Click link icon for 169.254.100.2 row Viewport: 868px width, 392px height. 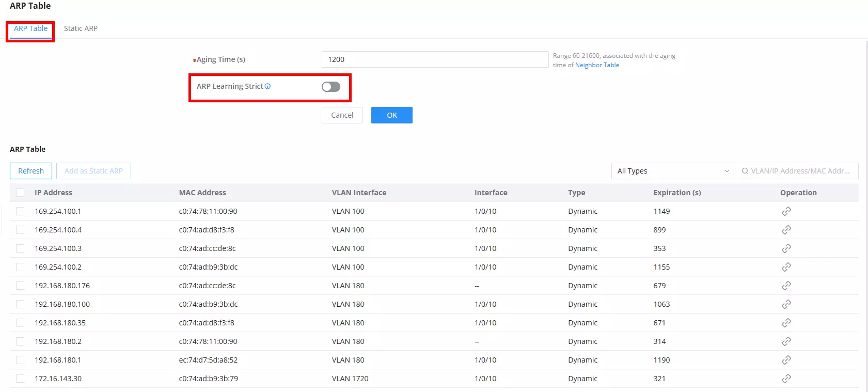click(x=786, y=267)
